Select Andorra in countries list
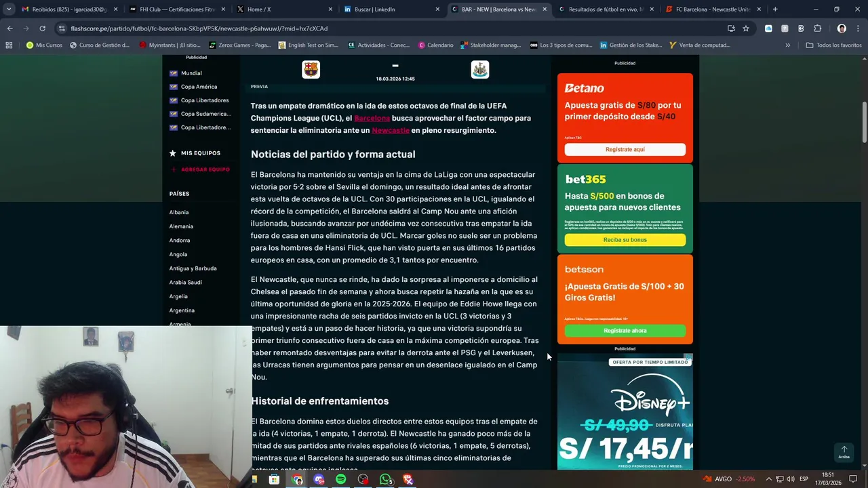Image resolution: width=868 pixels, height=488 pixels. pos(180,241)
